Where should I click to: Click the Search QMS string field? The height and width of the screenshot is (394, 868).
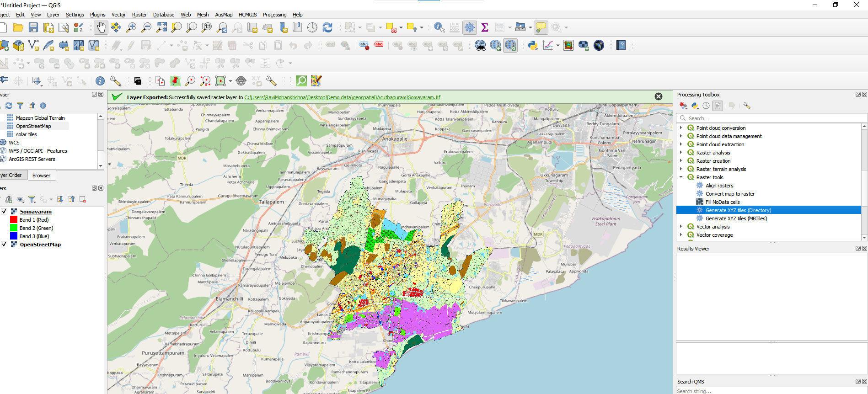pyautogui.click(x=772, y=391)
